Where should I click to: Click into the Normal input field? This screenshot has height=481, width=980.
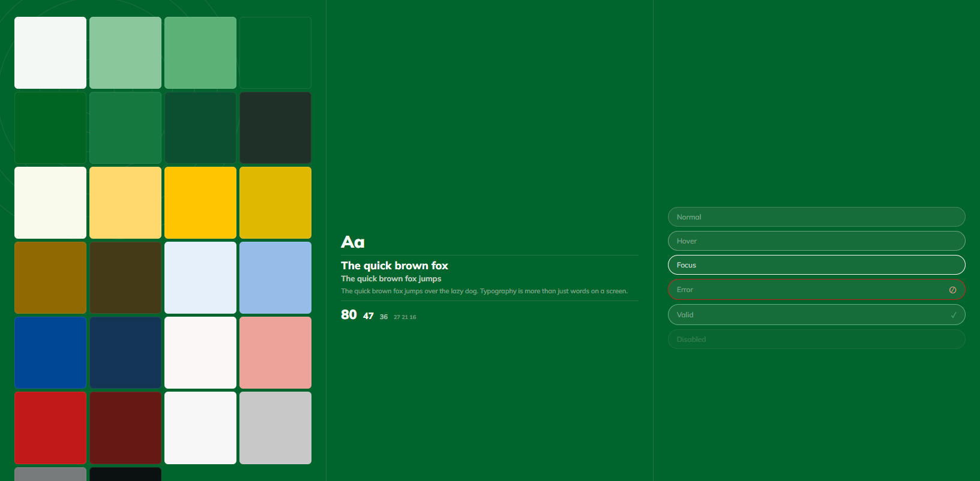tap(816, 217)
